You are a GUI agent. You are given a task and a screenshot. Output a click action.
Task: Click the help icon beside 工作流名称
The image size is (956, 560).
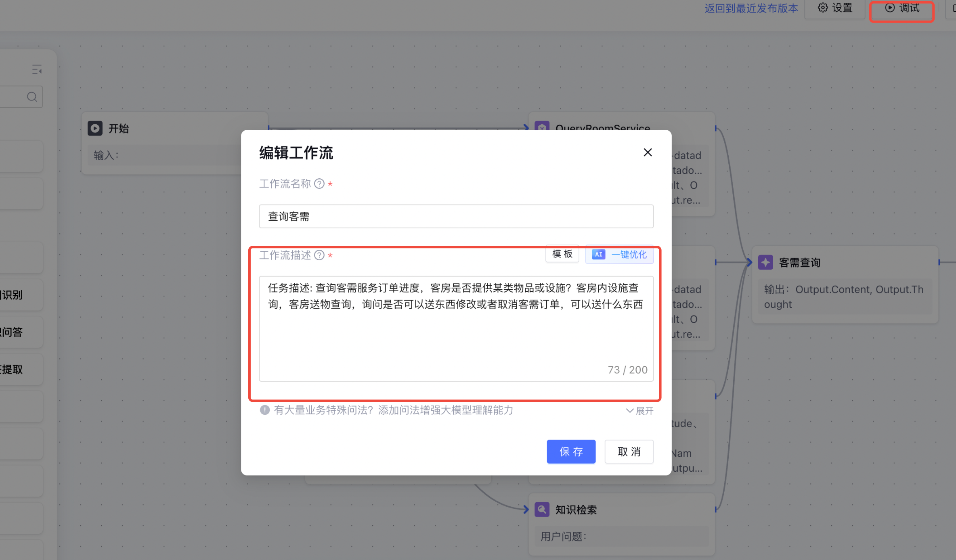pyautogui.click(x=319, y=184)
